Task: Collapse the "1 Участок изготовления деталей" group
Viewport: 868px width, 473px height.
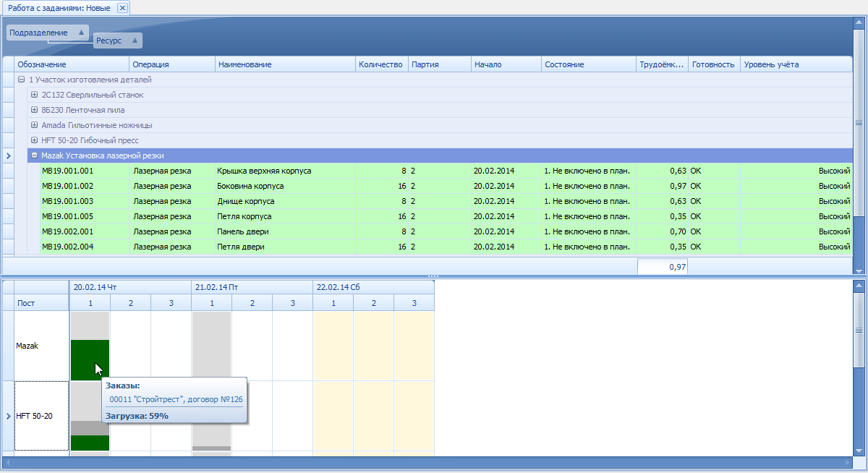Action: pos(21,80)
